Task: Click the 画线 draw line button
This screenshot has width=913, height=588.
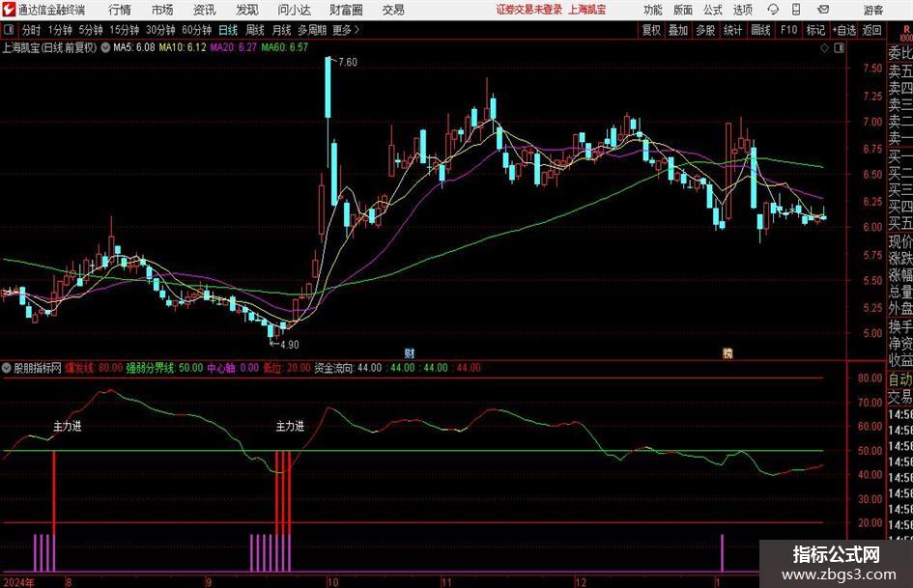Action: 760,30
